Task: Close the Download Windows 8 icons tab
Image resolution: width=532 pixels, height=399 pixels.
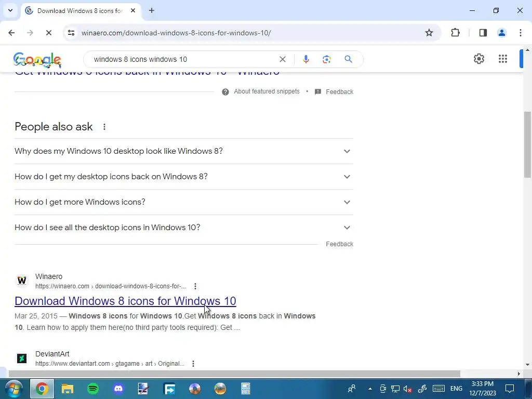Action: point(133,10)
